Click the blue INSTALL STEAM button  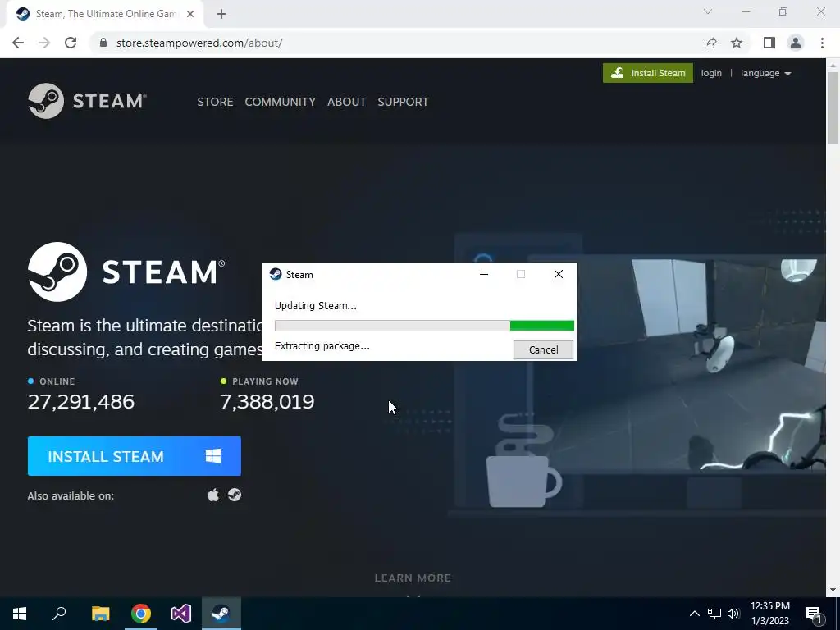pos(134,456)
